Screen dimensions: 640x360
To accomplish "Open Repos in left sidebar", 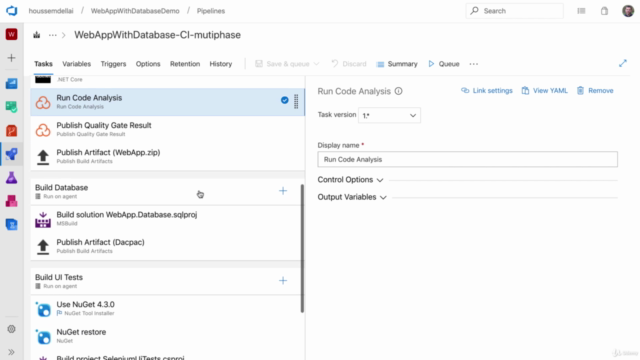I will [x=11, y=131].
